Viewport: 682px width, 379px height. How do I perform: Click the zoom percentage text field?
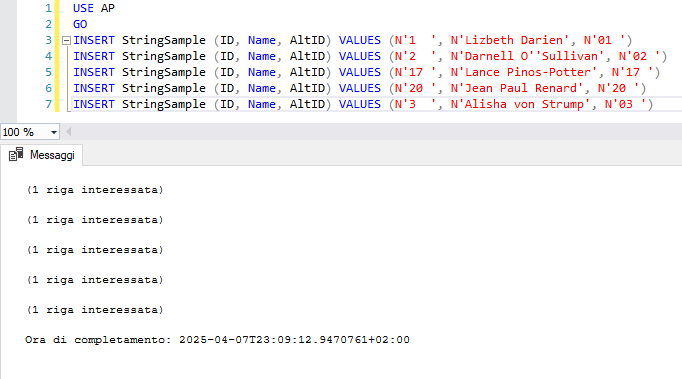[24, 132]
